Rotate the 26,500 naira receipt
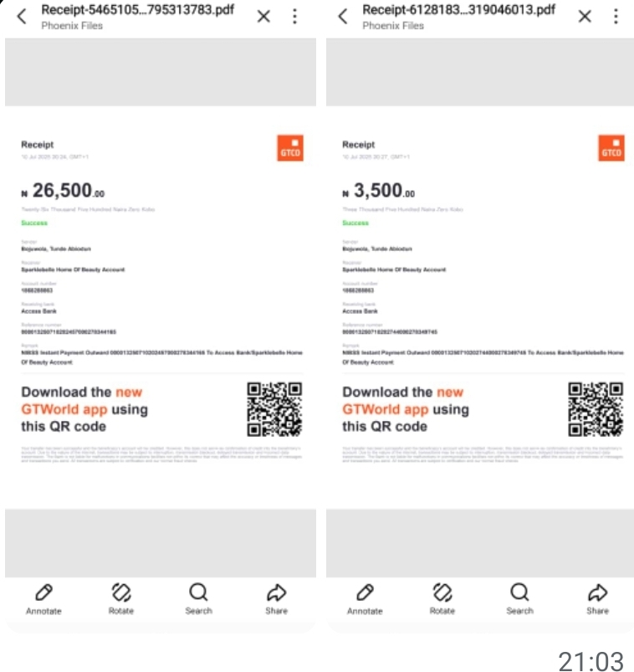634x672 pixels. click(x=121, y=598)
